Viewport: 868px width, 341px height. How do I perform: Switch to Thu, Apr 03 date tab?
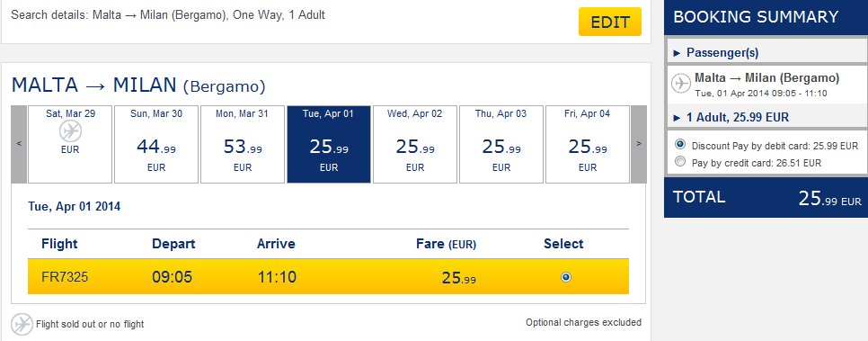tap(501, 144)
